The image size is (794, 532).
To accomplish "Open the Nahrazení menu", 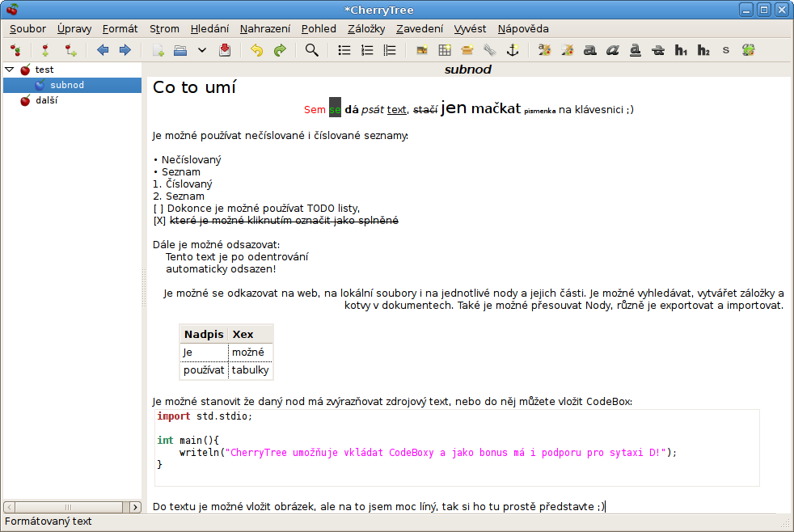I will coord(265,29).
